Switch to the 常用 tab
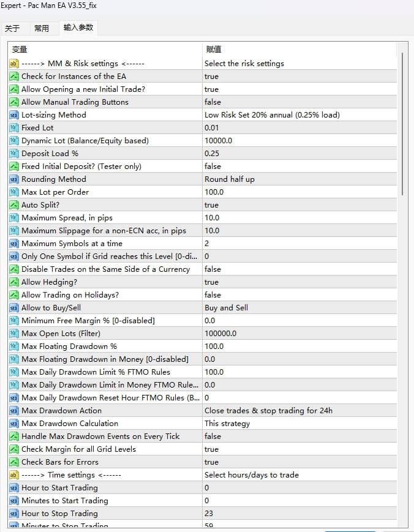 click(42, 28)
